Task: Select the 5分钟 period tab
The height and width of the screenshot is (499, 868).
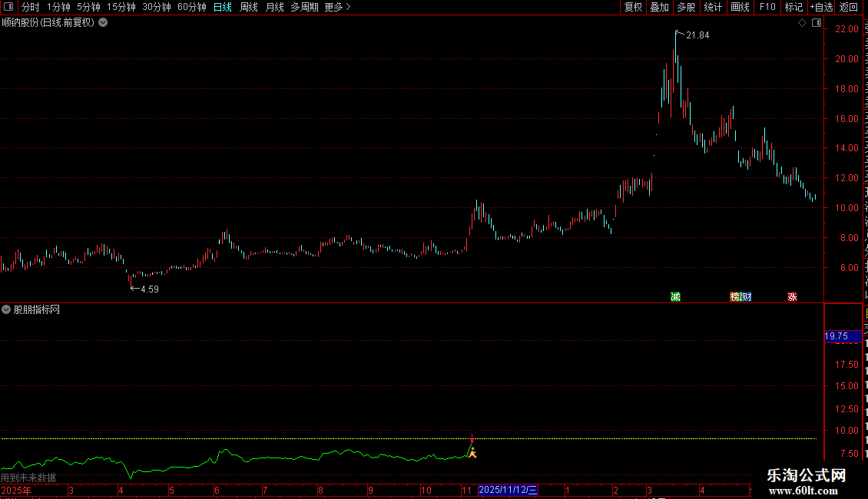Action: pos(88,7)
